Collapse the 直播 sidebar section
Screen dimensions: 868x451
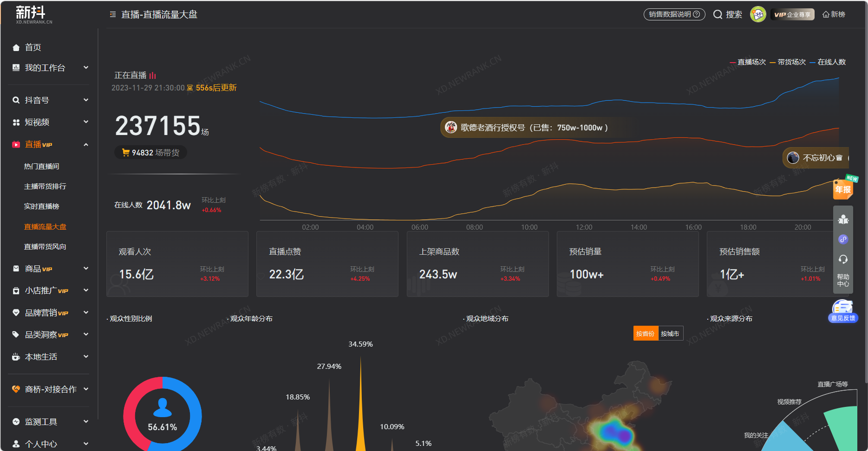[50, 144]
